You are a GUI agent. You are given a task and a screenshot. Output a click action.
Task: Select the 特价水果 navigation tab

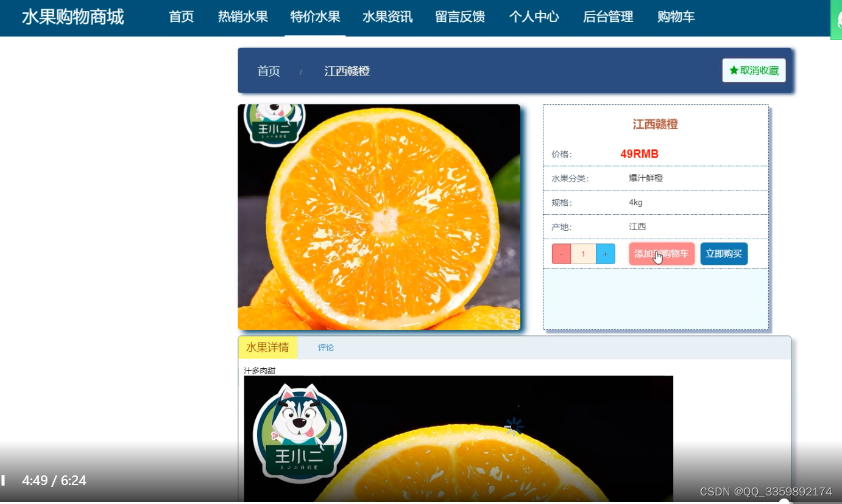click(x=315, y=17)
